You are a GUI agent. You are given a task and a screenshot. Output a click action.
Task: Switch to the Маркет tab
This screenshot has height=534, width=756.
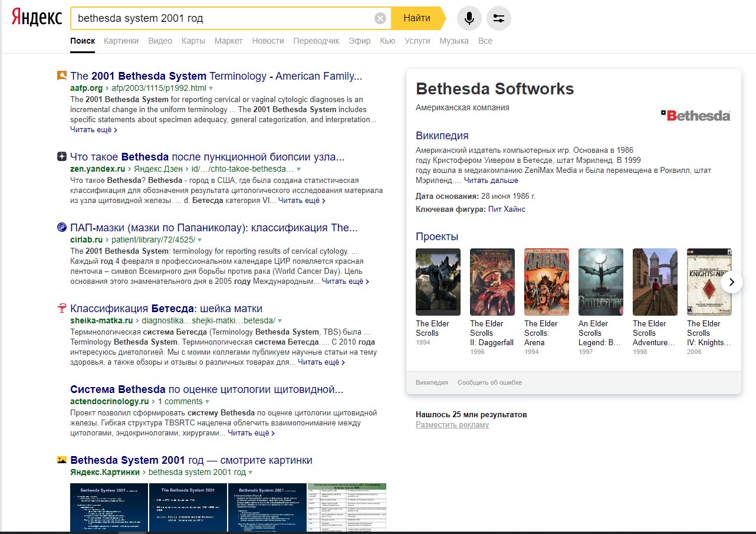[x=228, y=41]
